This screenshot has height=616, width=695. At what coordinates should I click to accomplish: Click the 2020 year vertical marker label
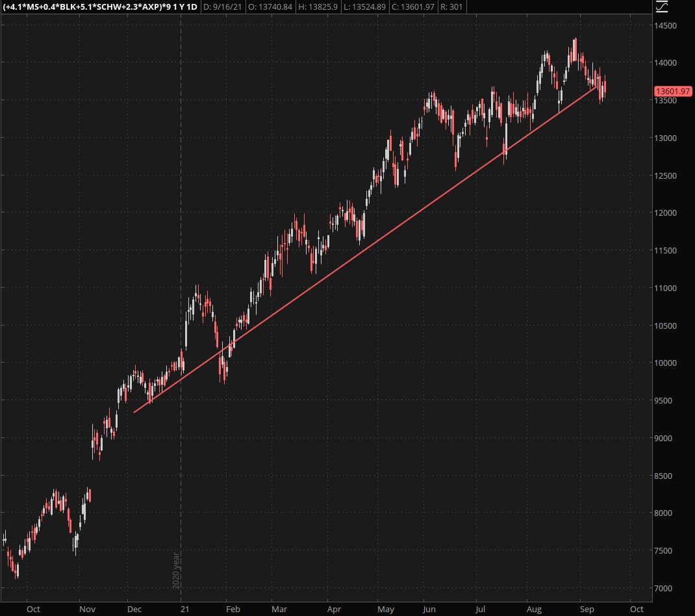click(x=175, y=570)
